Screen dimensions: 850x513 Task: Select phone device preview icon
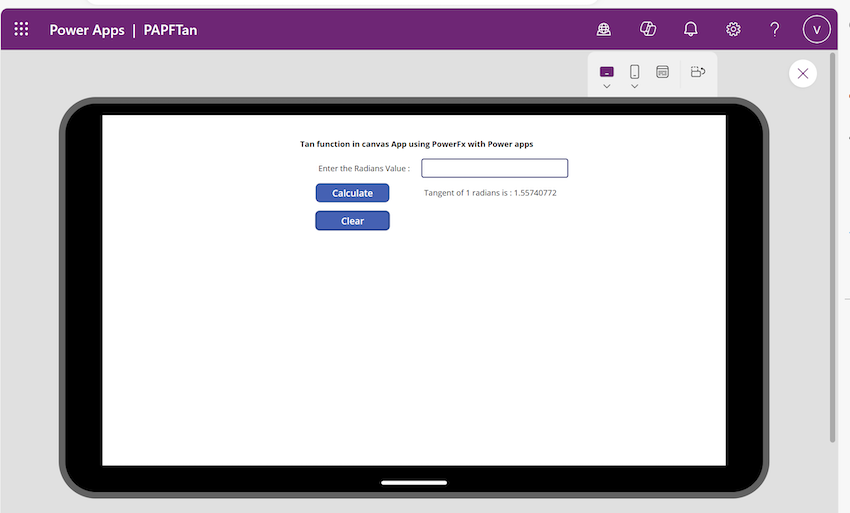click(x=634, y=72)
